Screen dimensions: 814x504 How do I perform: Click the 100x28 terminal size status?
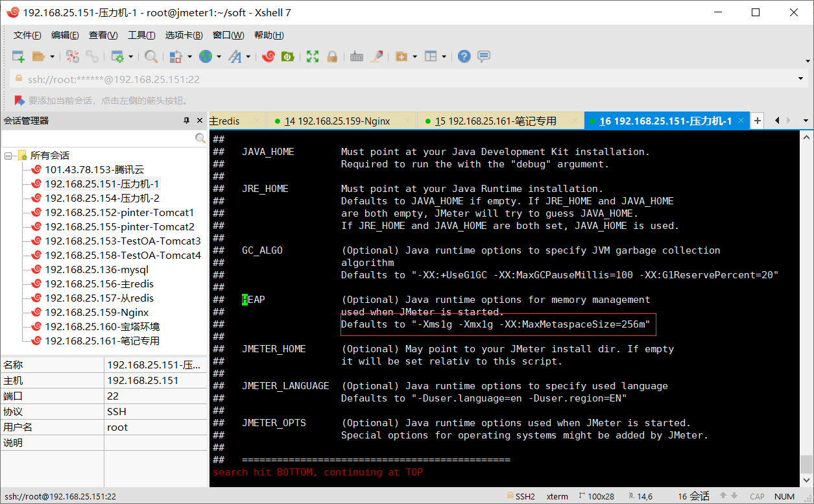pyautogui.click(x=595, y=496)
